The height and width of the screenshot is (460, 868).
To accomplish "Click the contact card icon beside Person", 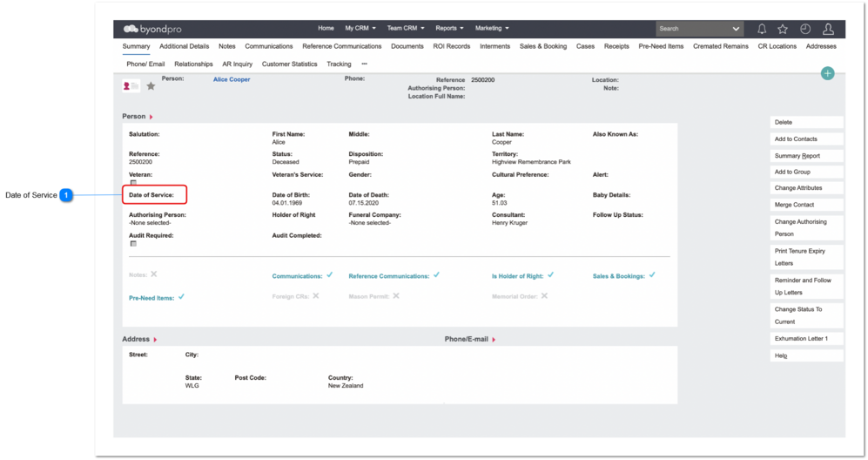I will point(131,86).
